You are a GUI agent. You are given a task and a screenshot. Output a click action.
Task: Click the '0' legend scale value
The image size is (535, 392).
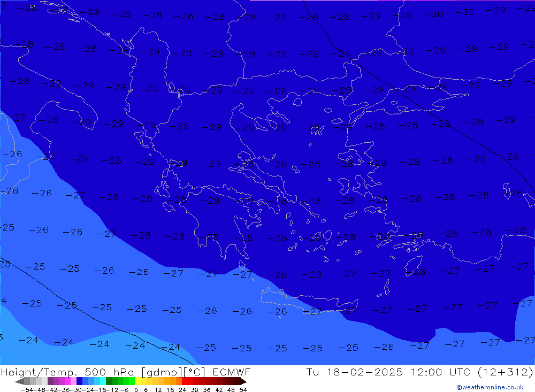click(136, 390)
